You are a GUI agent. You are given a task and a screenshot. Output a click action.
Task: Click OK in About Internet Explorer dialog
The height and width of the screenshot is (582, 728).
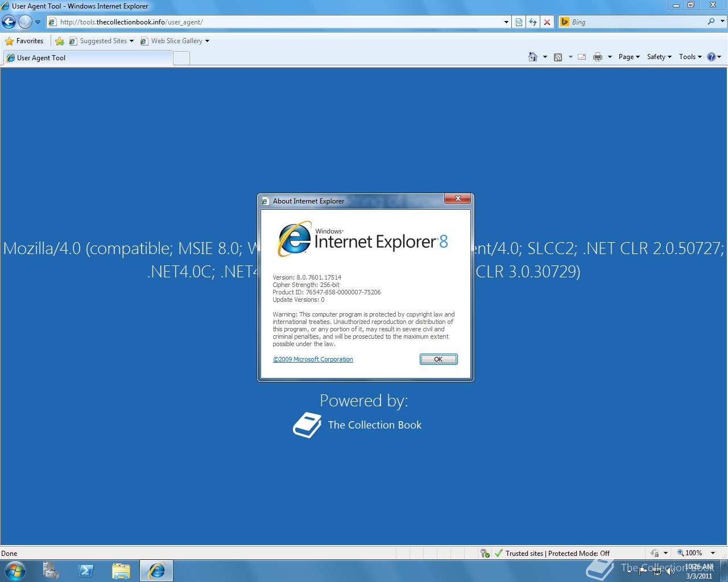pos(439,359)
